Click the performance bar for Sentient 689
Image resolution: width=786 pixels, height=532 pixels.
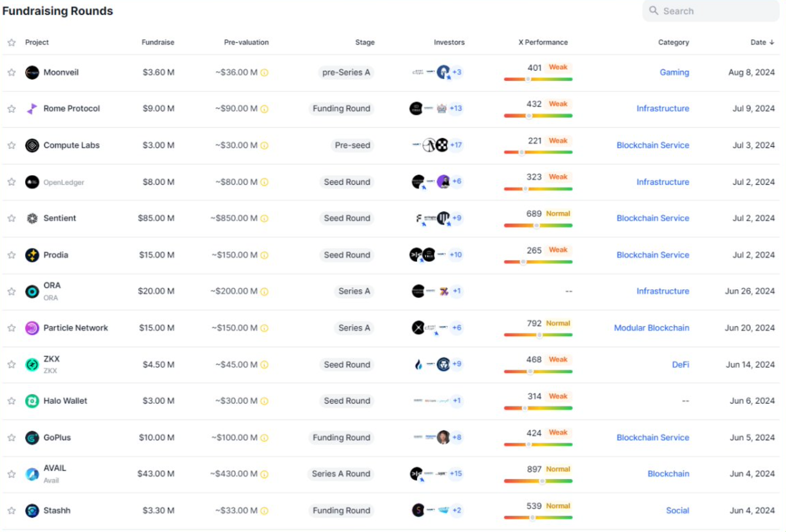tap(538, 225)
